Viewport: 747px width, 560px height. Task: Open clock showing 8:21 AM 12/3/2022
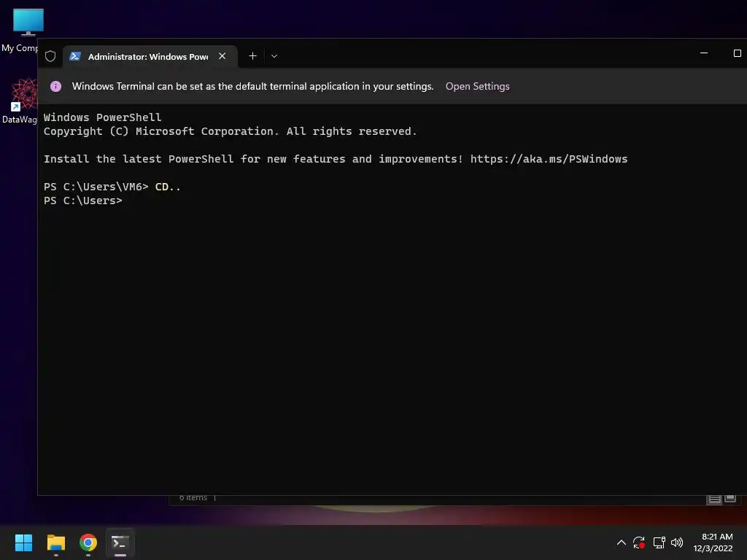[713, 542]
